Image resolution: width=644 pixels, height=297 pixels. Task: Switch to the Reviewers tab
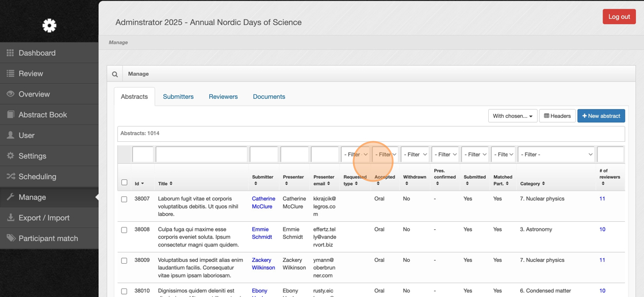[x=223, y=97]
